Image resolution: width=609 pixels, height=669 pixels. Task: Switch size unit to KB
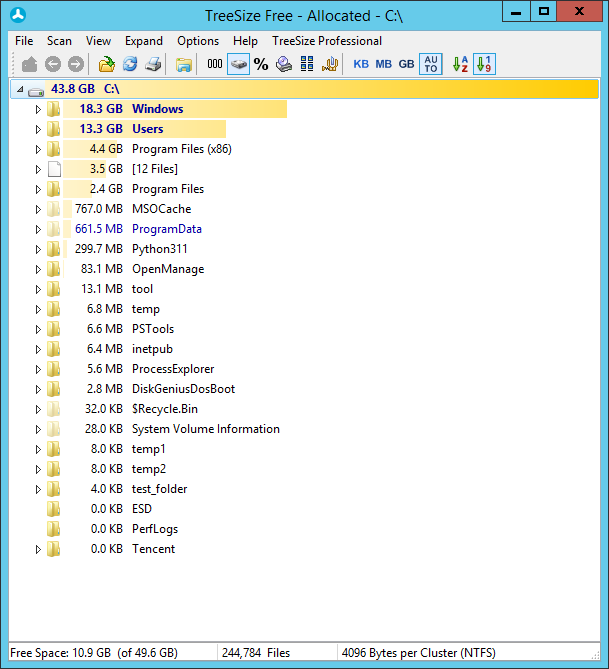(x=361, y=64)
